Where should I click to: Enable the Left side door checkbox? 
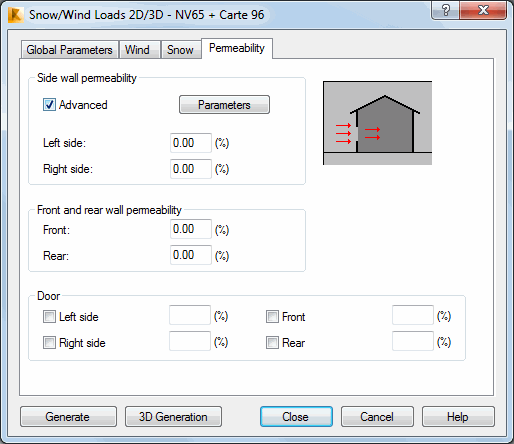click(x=49, y=316)
